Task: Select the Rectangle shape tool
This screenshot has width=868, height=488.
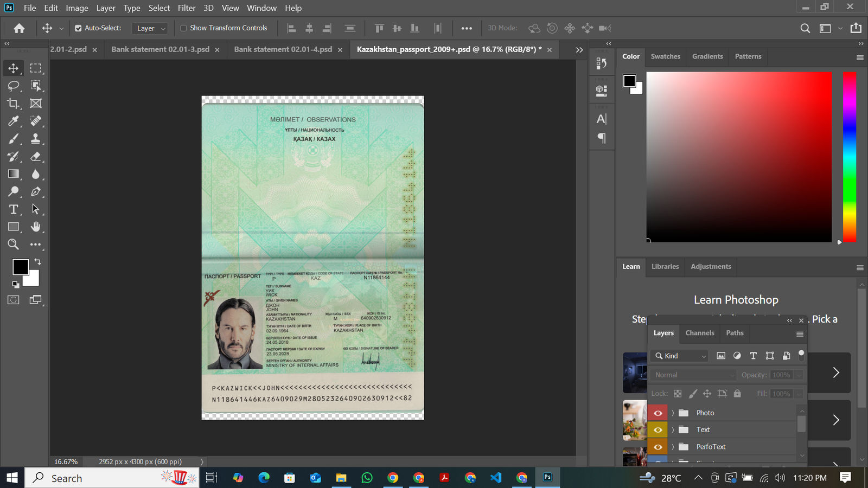Action: (13, 227)
